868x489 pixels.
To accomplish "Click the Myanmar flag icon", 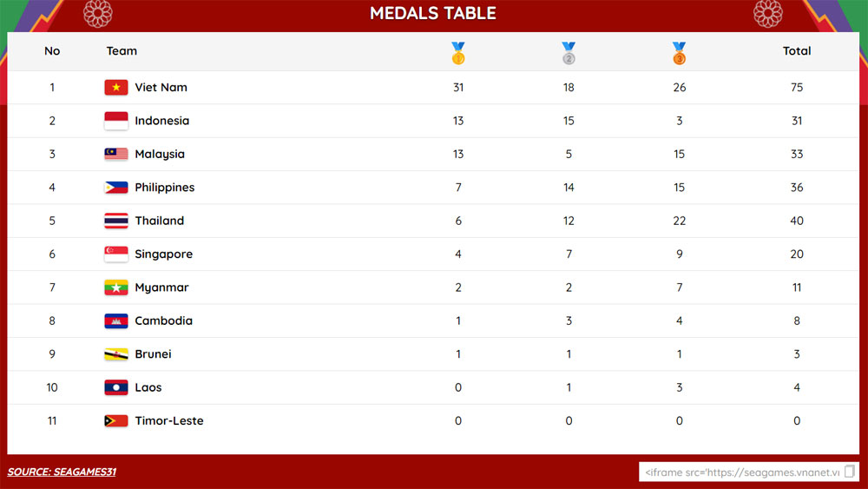I will 116,287.
